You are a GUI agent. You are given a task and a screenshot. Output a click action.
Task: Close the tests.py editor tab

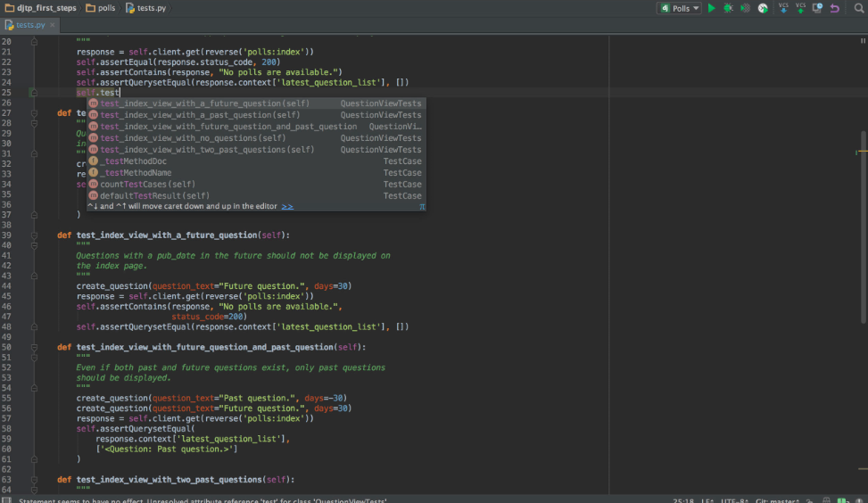tap(53, 25)
